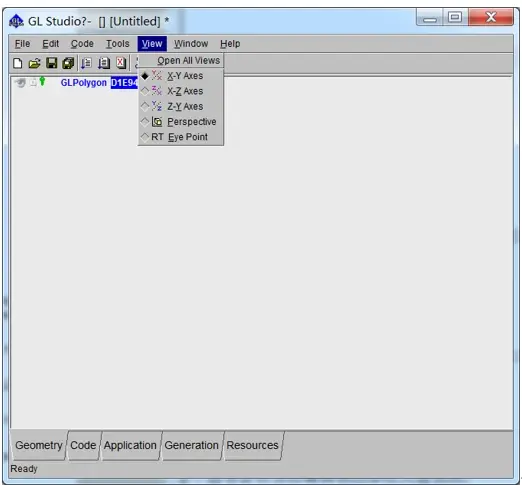Close the GL Studio window
The height and width of the screenshot is (485, 522).
pyautogui.click(x=491, y=17)
